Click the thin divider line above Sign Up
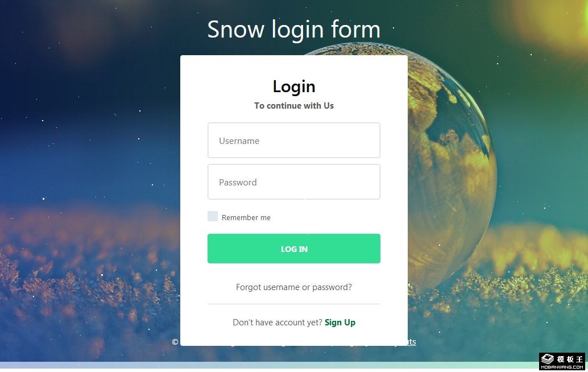 (294, 304)
